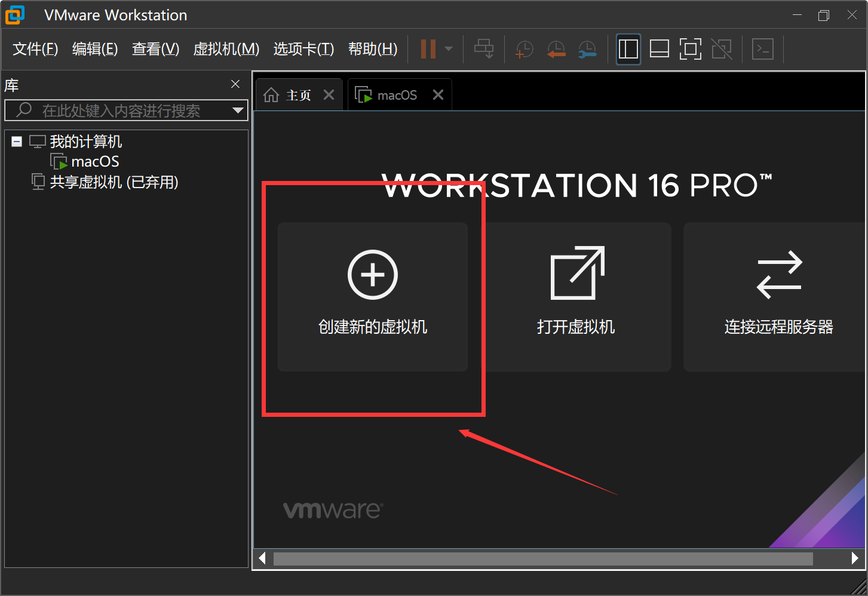Open the 虚拟机(M) menu
This screenshot has width=868, height=596.
click(226, 49)
